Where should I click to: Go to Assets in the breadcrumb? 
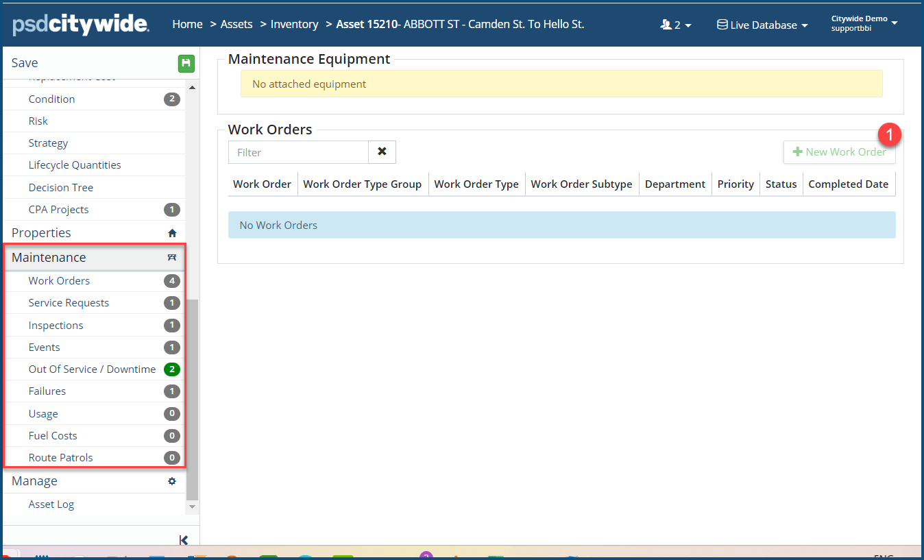click(236, 24)
